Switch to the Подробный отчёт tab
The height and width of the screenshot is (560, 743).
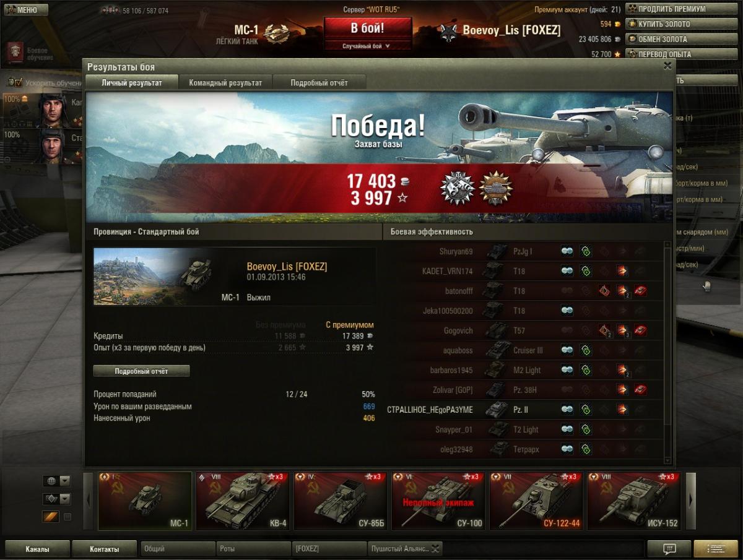coord(319,82)
